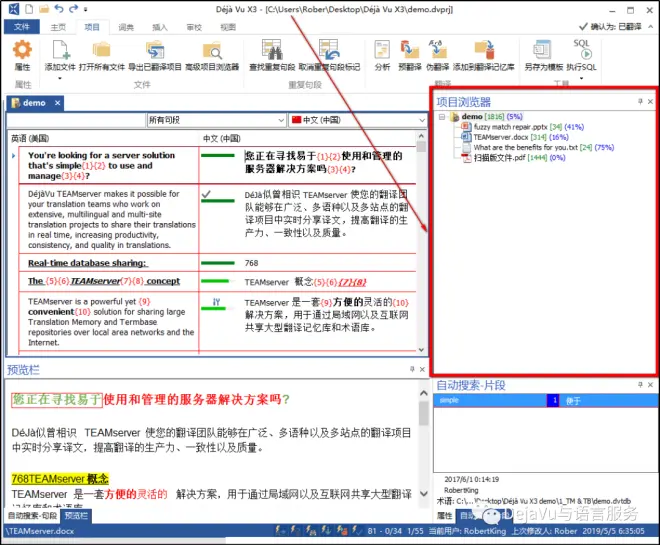
Task: Click the new document quick access icon
Action: coord(29,8)
